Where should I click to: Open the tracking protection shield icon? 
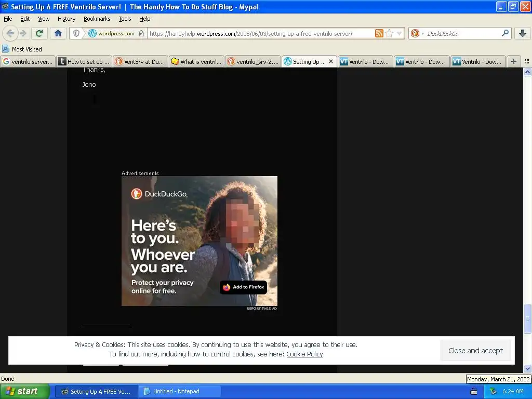tap(76, 33)
